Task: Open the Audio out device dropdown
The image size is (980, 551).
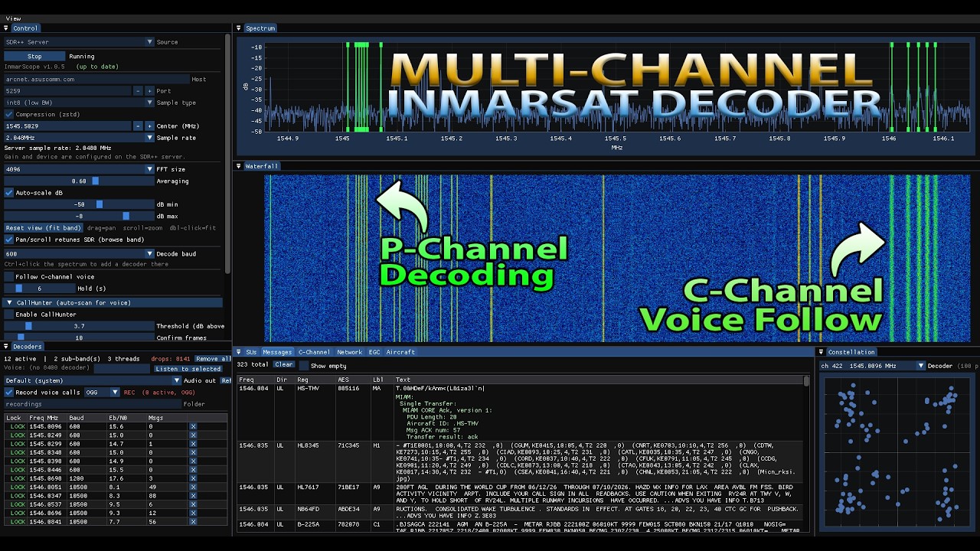Action: [x=93, y=380]
